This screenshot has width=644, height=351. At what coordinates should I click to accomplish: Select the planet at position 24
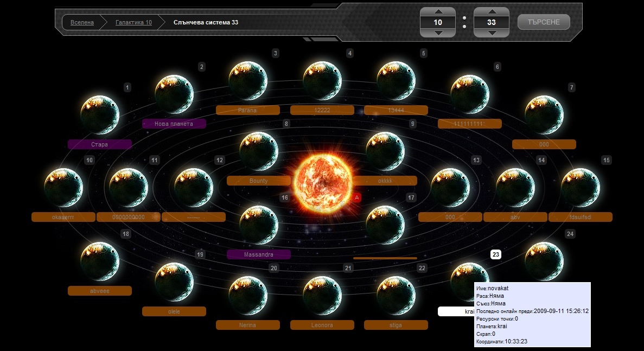pos(544,261)
